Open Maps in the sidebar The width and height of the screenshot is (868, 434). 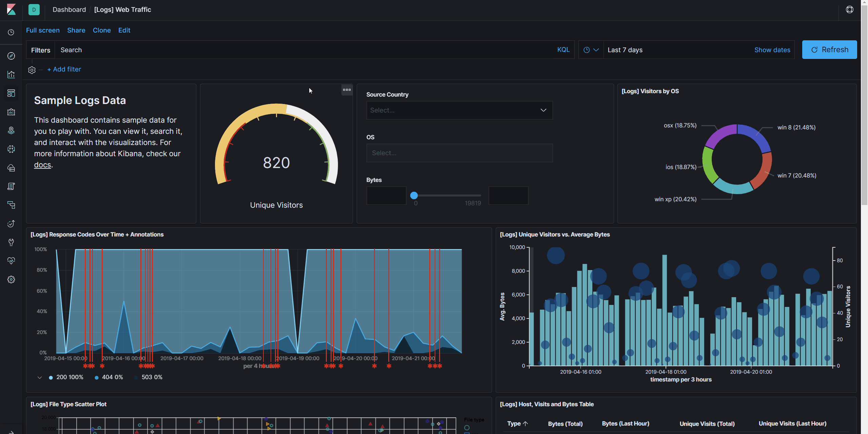click(11, 130)
